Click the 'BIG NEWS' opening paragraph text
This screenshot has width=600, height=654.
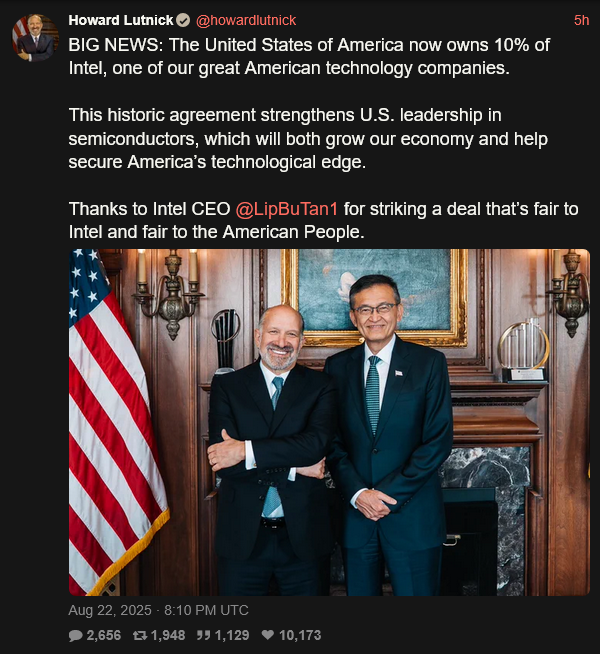[309, 56]
